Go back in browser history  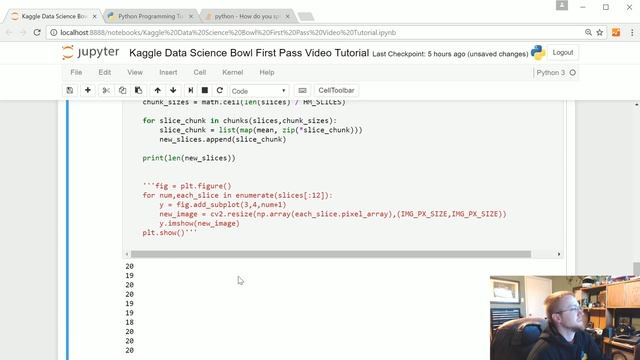(9, 32)
